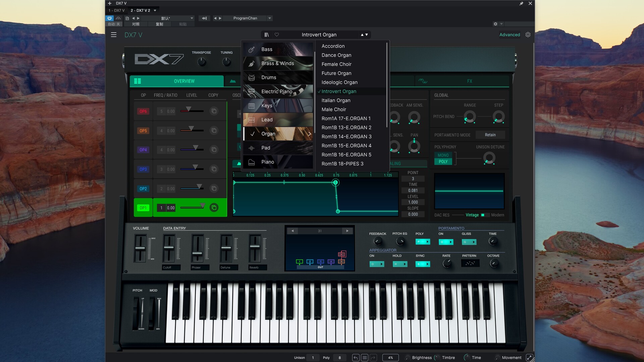Click the pin icon in title bar
The height and width of the screenshot is (362, 644).
[521, 3]
